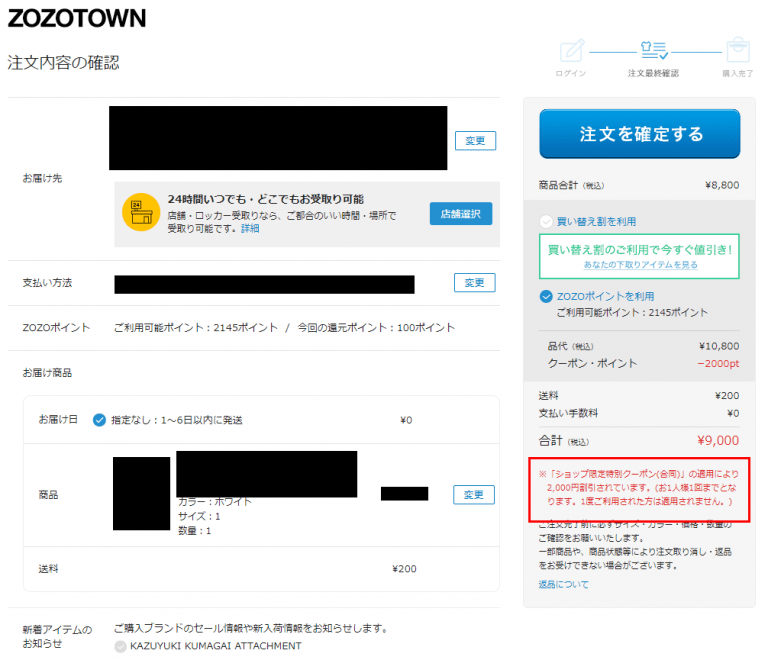The height and width of the screenshot is (660, 768).
Task: Click the red ショップ限定特別クーポン notice text
Action: tap(639, 488)
